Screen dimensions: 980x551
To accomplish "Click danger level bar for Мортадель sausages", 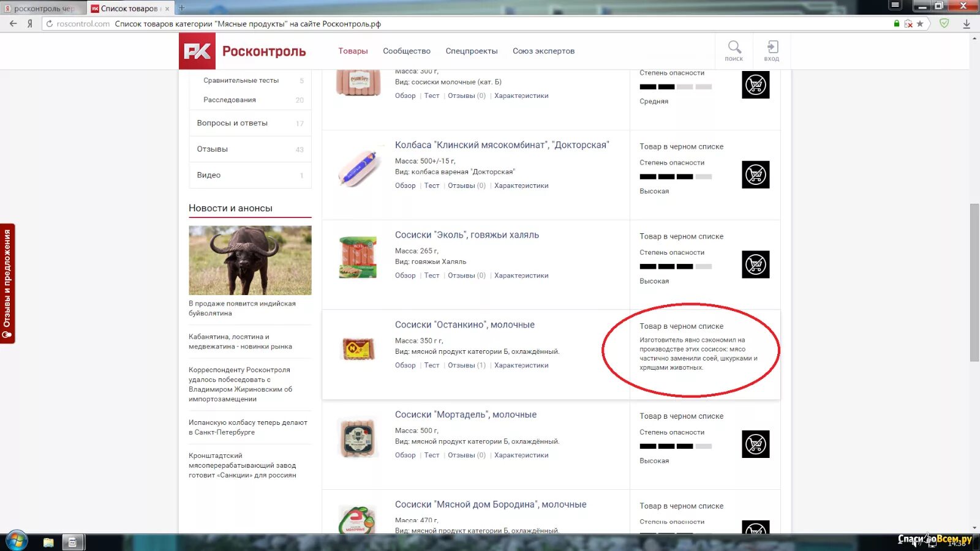I will point(676,446).
